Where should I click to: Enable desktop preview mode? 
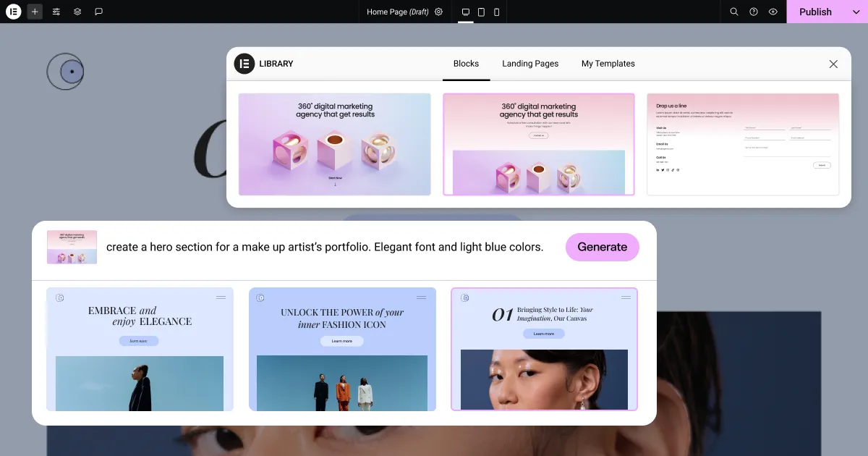click(466, 12)
